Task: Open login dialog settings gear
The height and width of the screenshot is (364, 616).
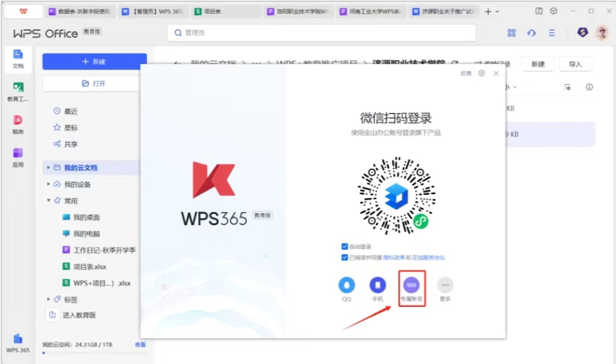Action: (x=481, y=73)
